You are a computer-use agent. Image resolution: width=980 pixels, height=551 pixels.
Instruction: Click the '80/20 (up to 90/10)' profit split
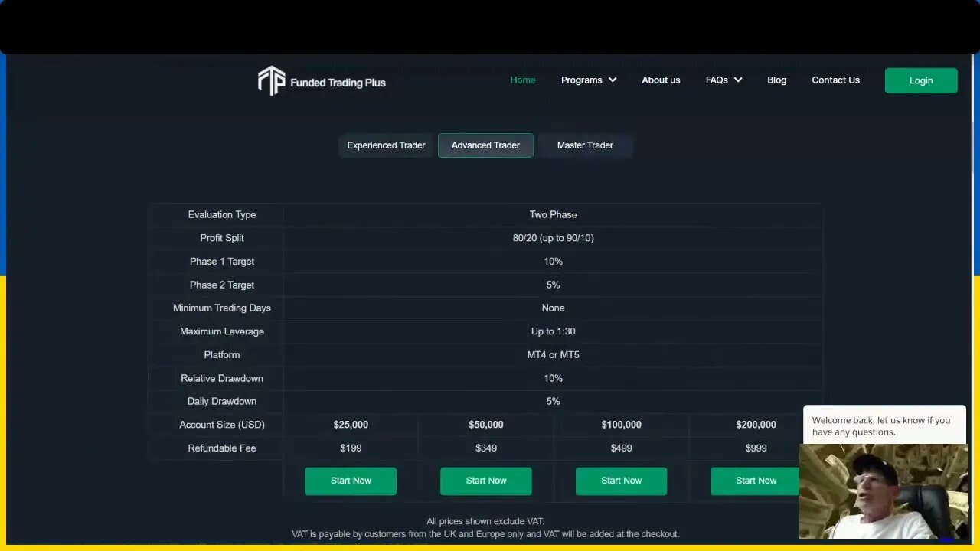coord(553,238)
